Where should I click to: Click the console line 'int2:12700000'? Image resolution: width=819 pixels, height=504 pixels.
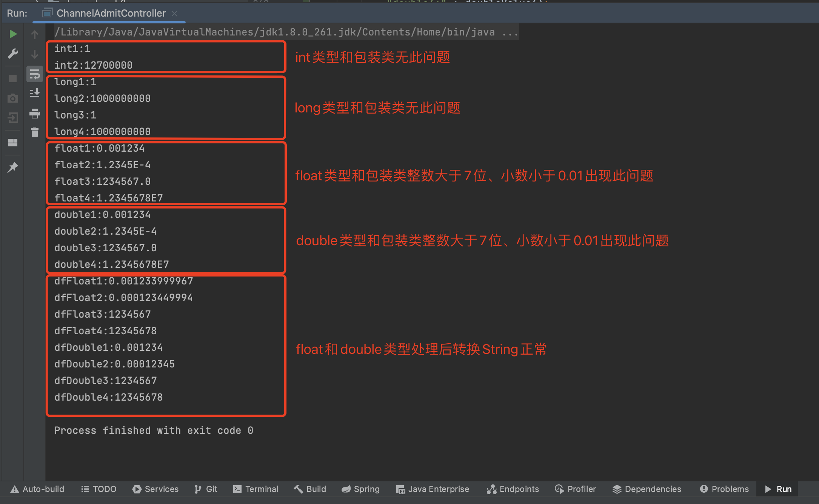[93, 65]
